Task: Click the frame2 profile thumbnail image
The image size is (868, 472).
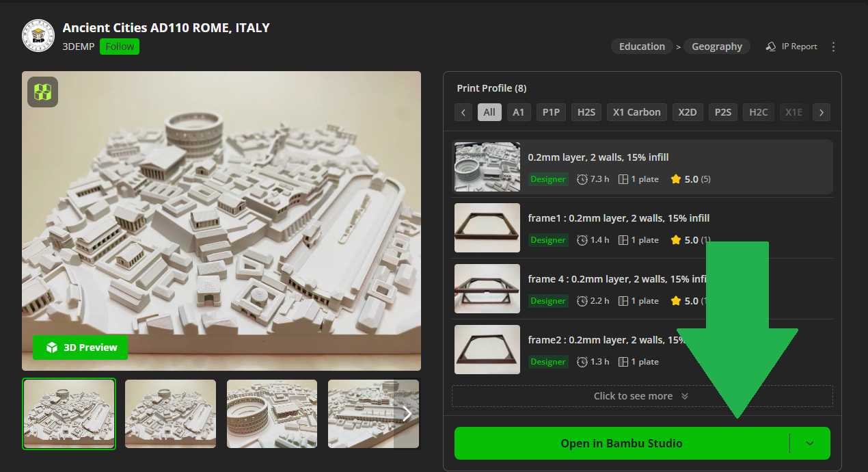Action: 487,350
